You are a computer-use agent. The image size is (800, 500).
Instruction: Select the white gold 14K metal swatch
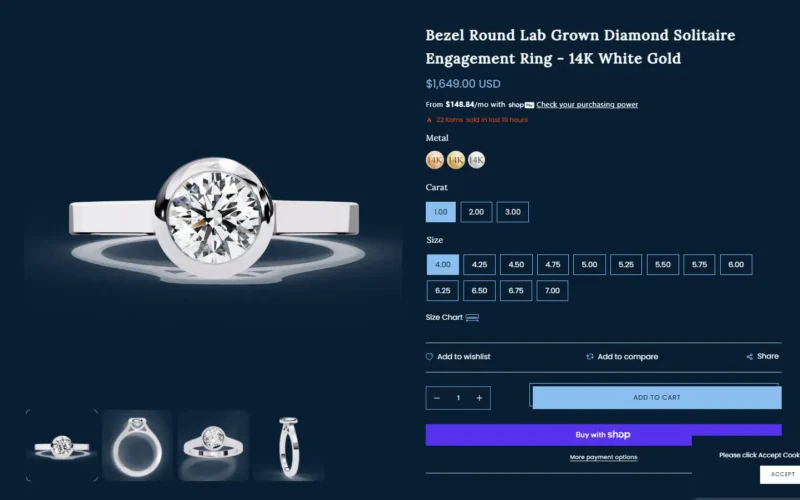(x=477, y=160)
